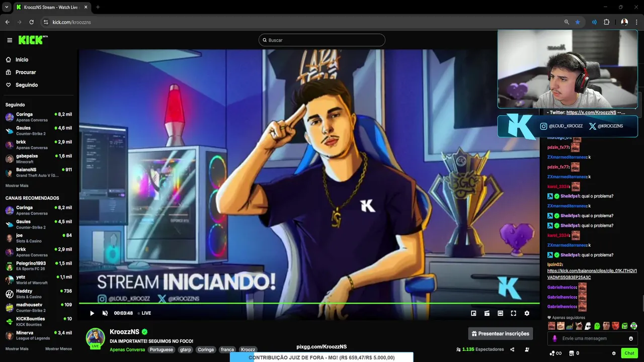This screenshot has width=644, height=362.
Task: Select the Coringa tag under stream title
Action: (206, 349)
